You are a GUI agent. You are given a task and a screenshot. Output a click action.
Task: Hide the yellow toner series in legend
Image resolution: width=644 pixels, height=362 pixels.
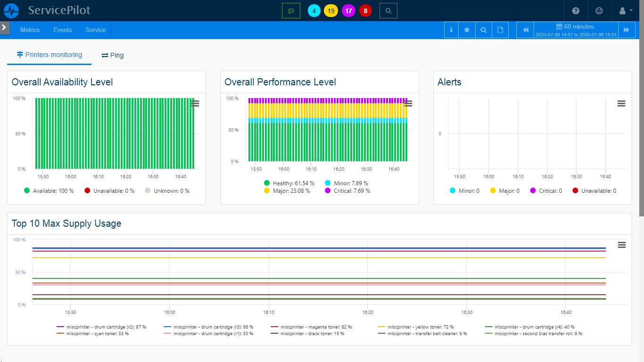click(416, 327)
